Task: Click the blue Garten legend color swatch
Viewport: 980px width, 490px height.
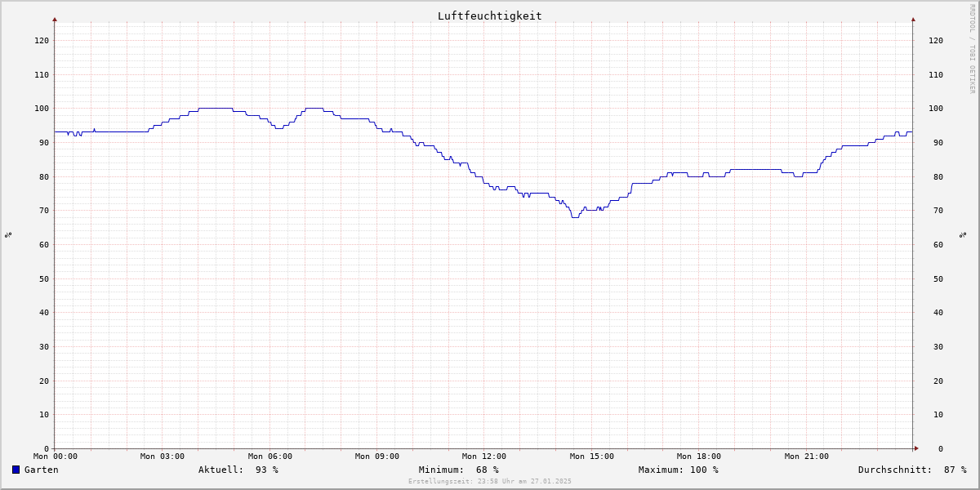Action: [x=16, y=470]
